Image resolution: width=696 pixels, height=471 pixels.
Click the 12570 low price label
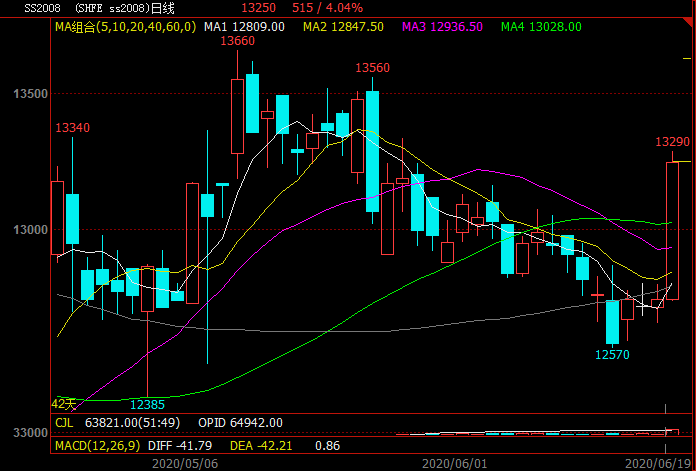[x=612, y=355]
